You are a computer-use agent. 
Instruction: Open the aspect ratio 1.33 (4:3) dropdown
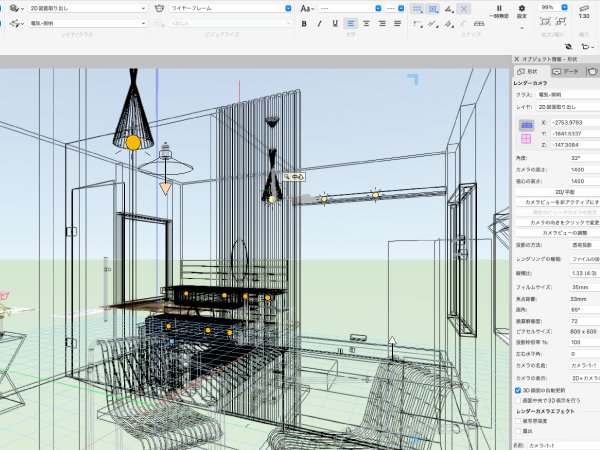click(585, 273)
